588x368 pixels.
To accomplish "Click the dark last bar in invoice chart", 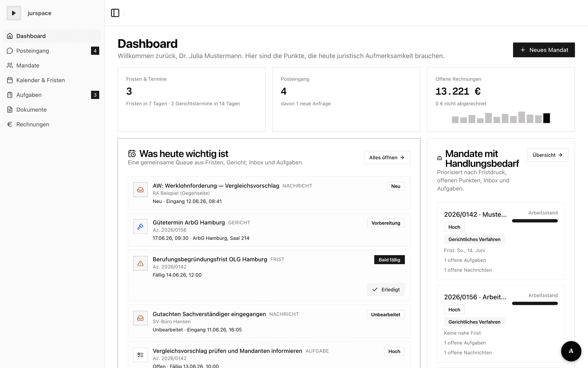I will click(x=546, y=118).
